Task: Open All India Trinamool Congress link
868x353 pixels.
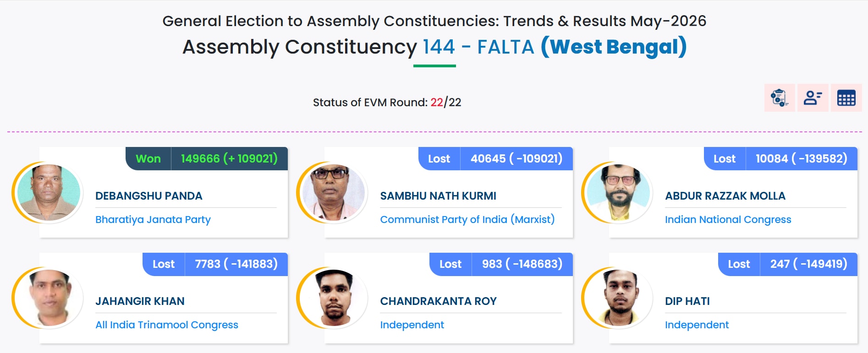Action: coord(167,325)
